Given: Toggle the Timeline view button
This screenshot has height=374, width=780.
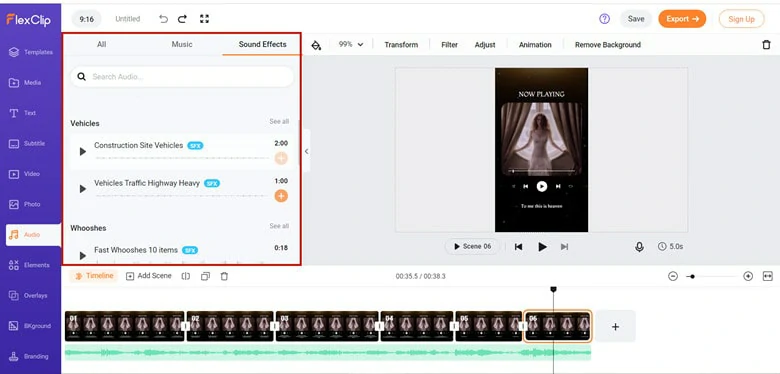Looking at the screenshot, I should (94, 276).
